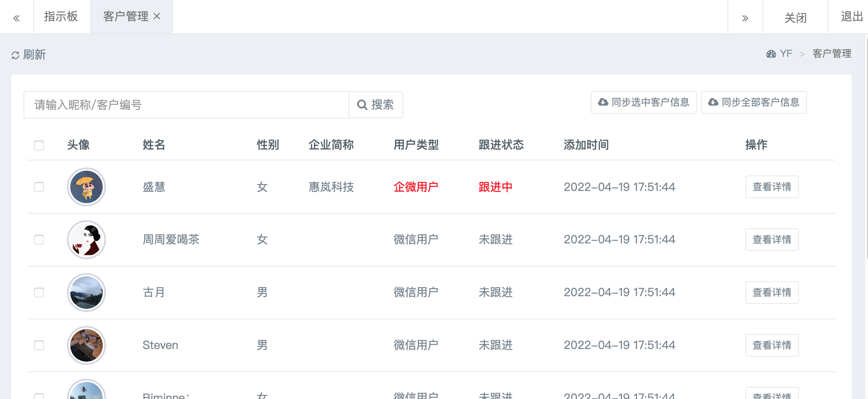Click the refresh icon next to 刷新
This screenshot has height=399, width=868.
tap(15, 55)
